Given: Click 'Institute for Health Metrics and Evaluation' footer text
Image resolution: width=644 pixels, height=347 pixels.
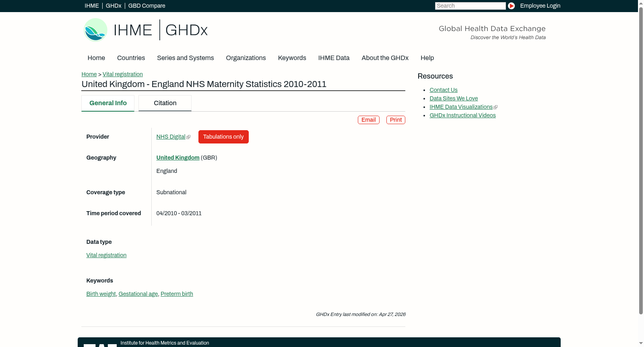Looking at the screenshot, I should pyautogui.click(x=165, y=343).
